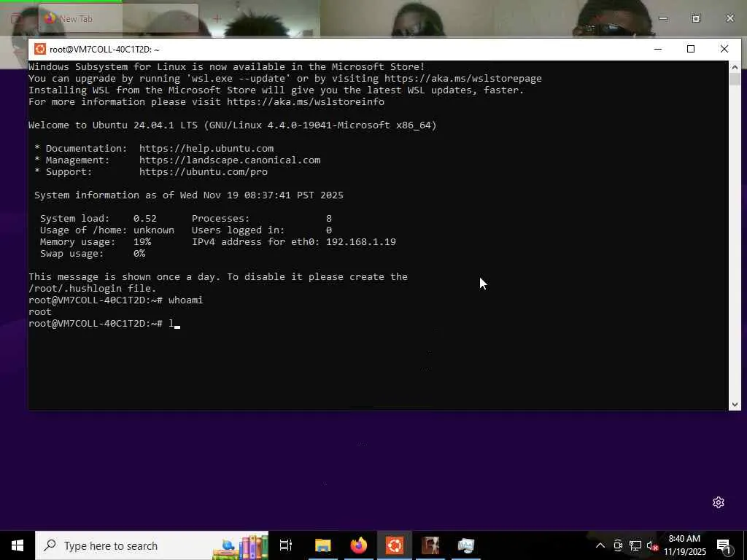This screenshot has width=747, height=560.
Task: Click the Swap usage value '0%'
Action: 139,253
